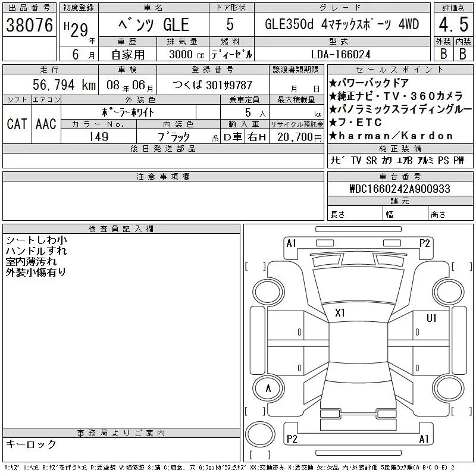The width and height of the screenshot is (476, 476).
Task: Select the シートしわ小 inspector note
Action: tap(36, 240)
